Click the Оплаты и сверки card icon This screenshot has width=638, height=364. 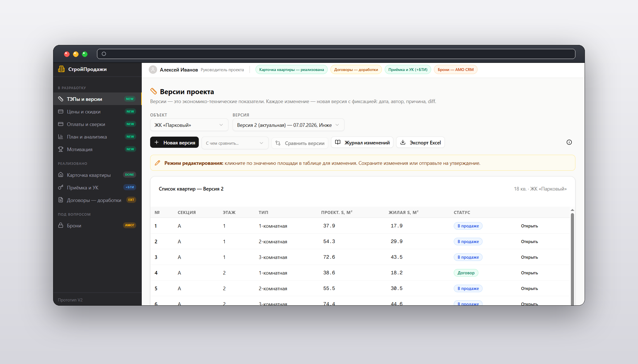pos(61,124)
